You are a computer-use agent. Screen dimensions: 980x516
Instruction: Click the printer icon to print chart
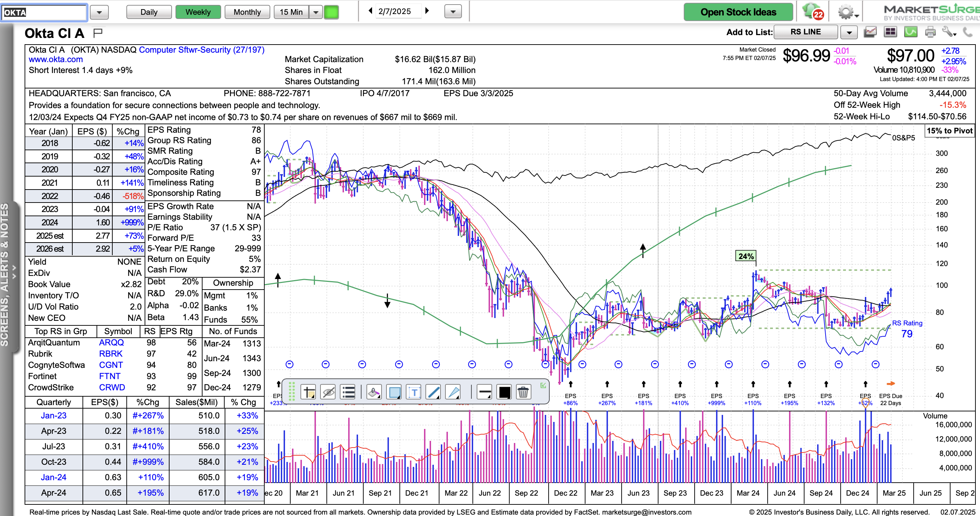[930, 32]
